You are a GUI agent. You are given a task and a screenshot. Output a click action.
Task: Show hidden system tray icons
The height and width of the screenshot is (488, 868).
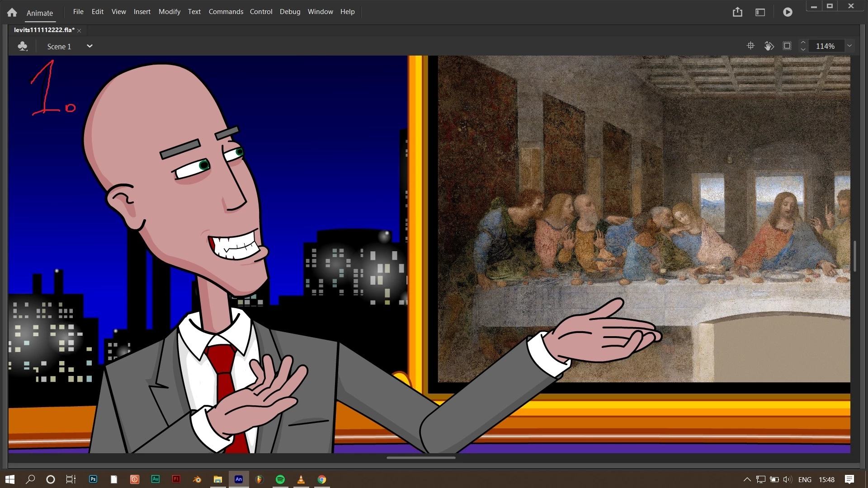747,479
